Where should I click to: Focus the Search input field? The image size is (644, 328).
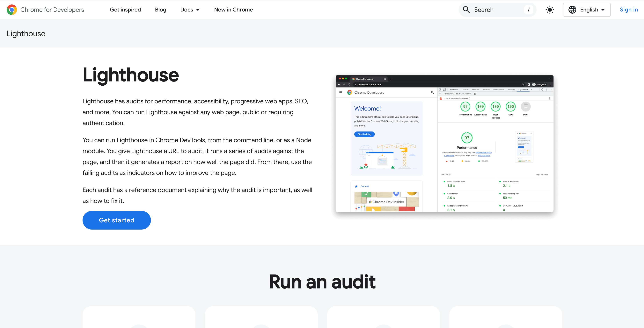point(497,10)
